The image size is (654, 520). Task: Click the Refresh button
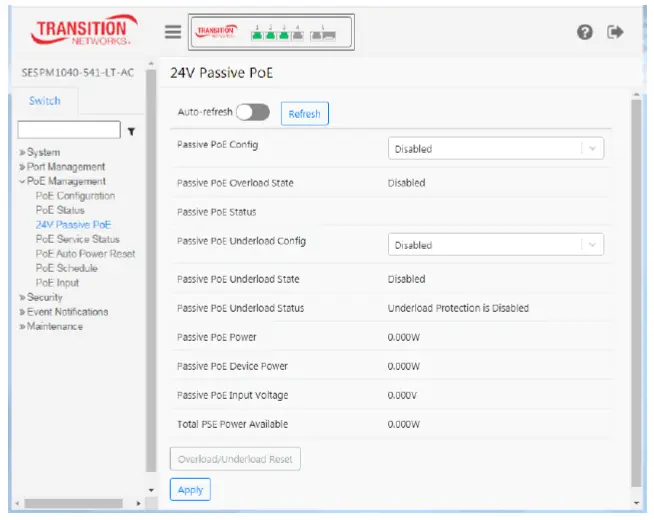(304, 113)
